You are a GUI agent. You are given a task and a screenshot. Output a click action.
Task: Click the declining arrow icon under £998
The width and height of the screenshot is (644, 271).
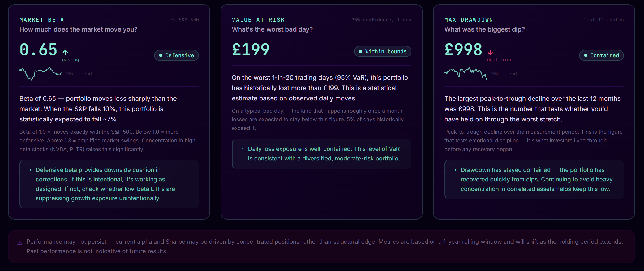pos(491,52)
